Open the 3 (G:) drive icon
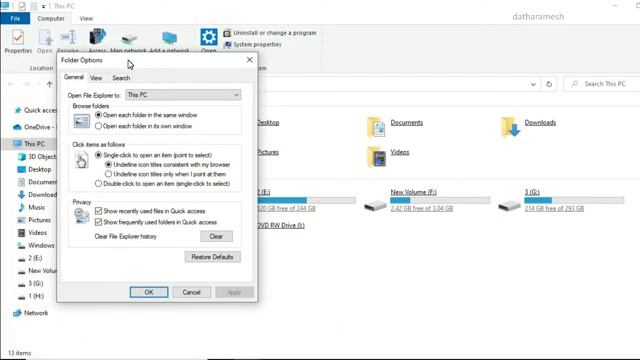This screenshot has height=360, width=640. click(509, 205)
